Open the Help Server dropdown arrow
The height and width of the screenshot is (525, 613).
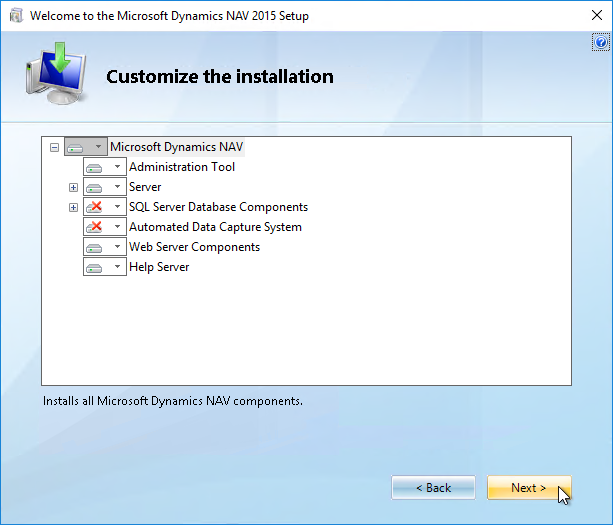coord(117,267)
